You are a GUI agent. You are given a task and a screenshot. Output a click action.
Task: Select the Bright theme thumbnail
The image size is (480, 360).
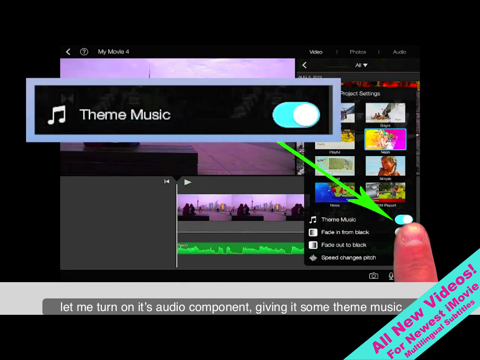click(x=385, y=113)
